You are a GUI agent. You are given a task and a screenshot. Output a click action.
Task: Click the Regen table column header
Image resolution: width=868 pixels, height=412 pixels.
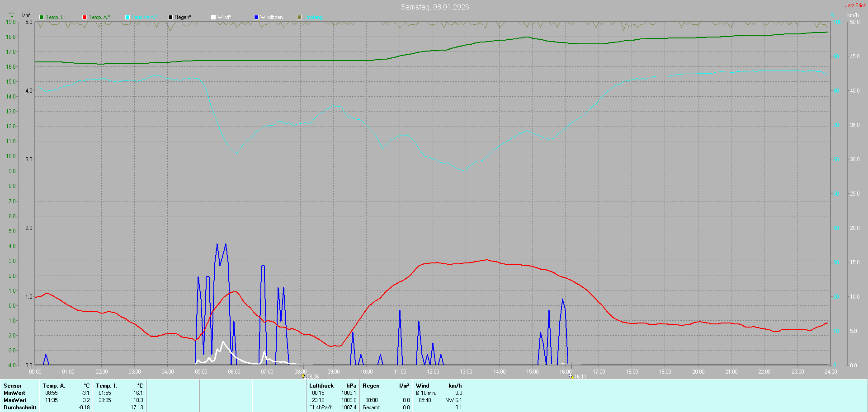(371, 386)
